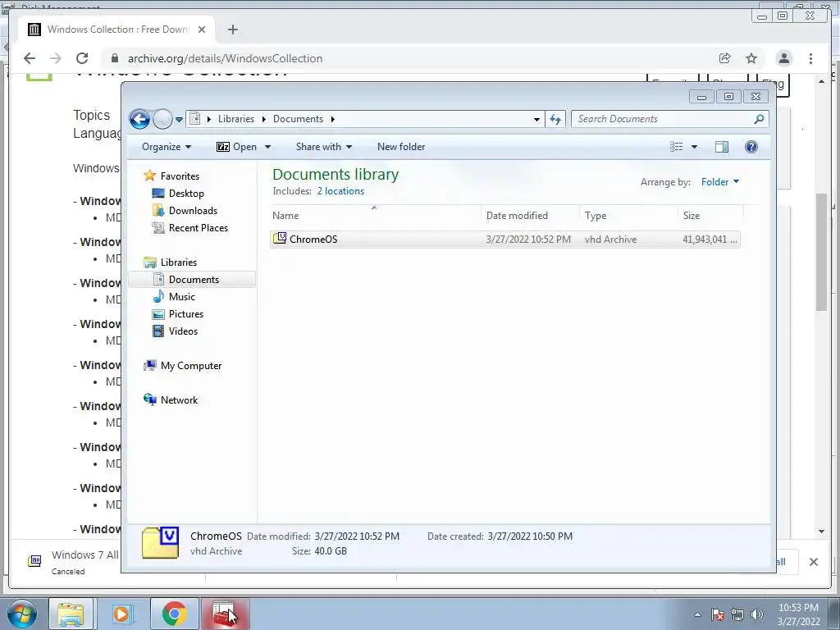
Task: Toggle the preview pane
Action: 722,147
